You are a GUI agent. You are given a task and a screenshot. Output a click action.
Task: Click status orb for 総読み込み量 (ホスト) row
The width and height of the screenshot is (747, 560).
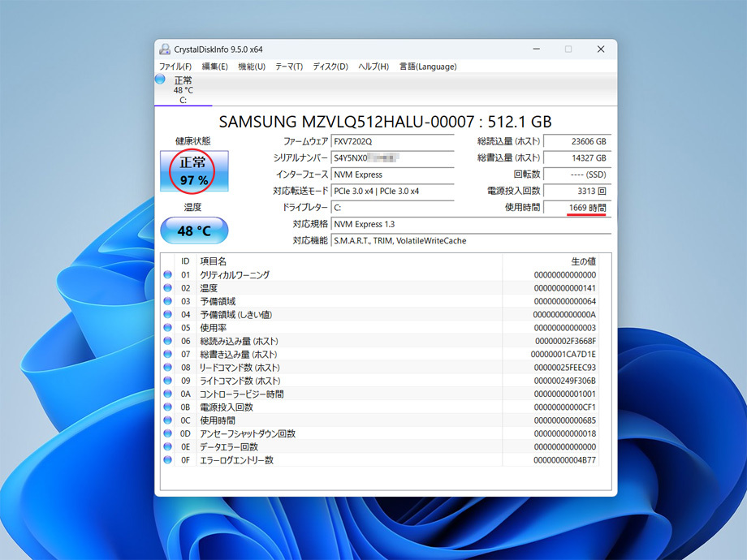pyautogui.click(x=168, y=341)
